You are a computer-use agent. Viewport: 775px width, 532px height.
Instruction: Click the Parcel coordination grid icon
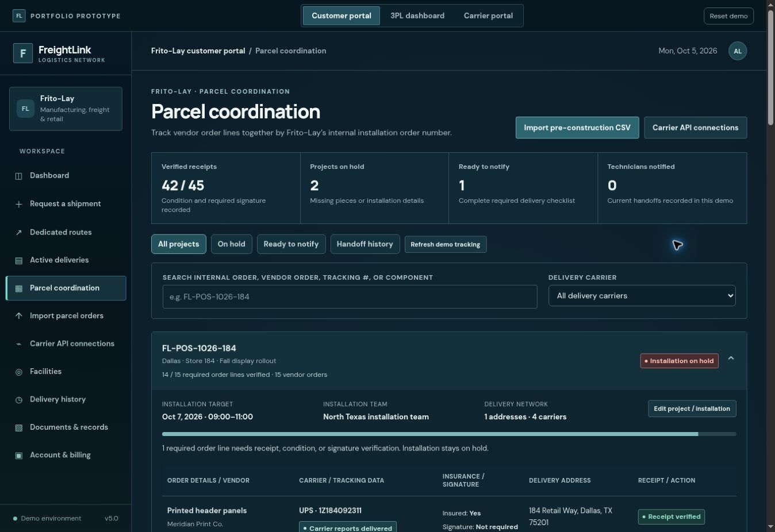19,288
